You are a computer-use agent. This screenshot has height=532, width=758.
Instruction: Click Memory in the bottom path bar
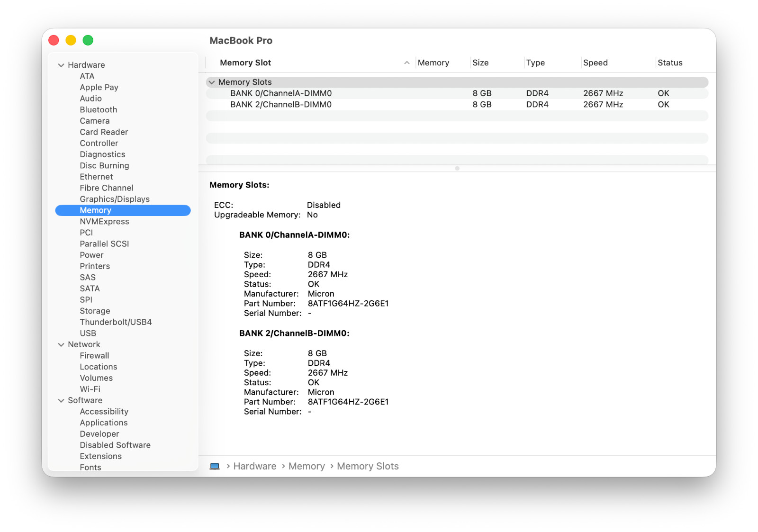307,466
